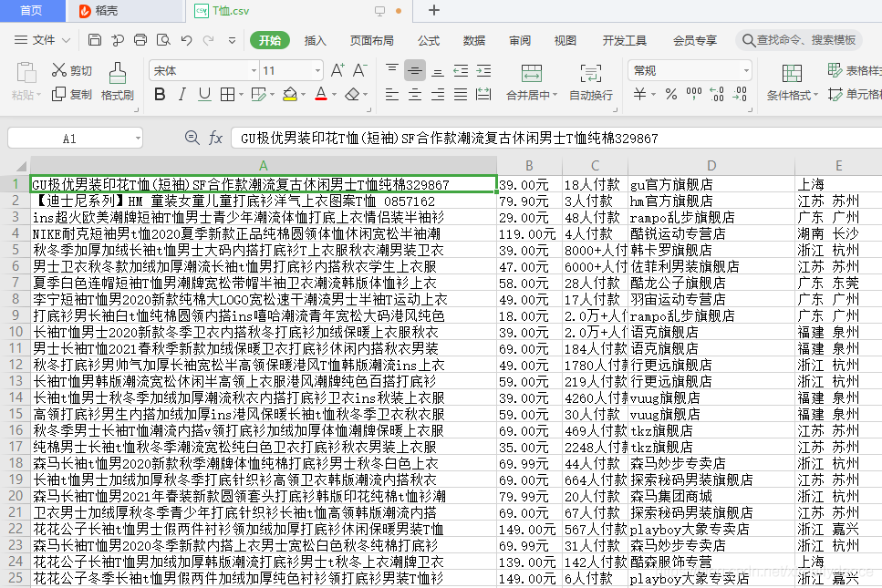Click the zoom magnifier beside formula bar
Viewport: 882px width, 588px height.
click(x=192, y=137)
